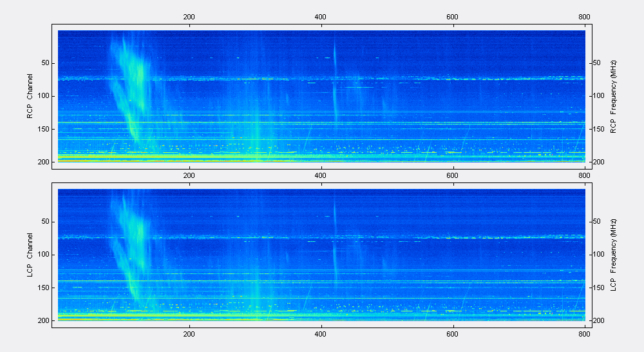Screen dimensions: 644x352
Task: Click the 'RCP Frequency (MHz)' axis label
Action: point(613,97)
